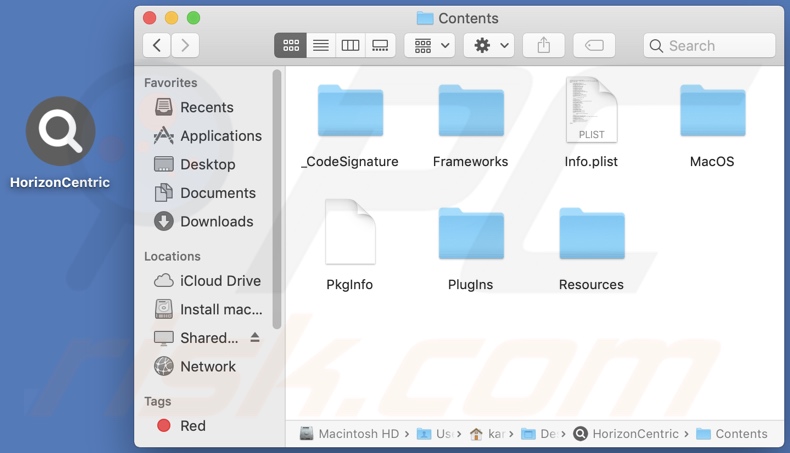Open Downloads in the sidebar
The width and height of the screenshot is (790, 453).
point(204,222)
